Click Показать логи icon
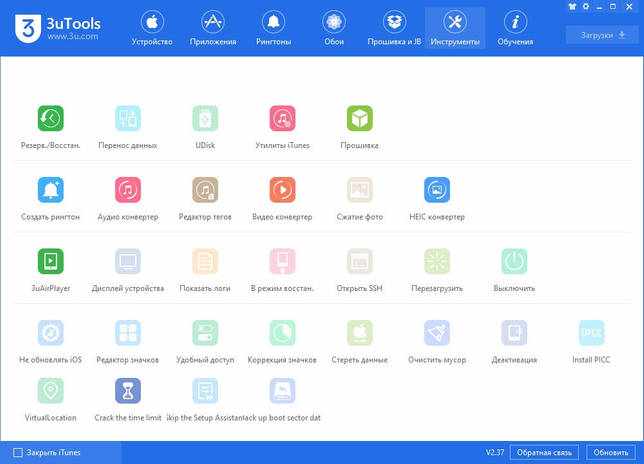Screen dimensions: 644x464 (x=205, y=262)
